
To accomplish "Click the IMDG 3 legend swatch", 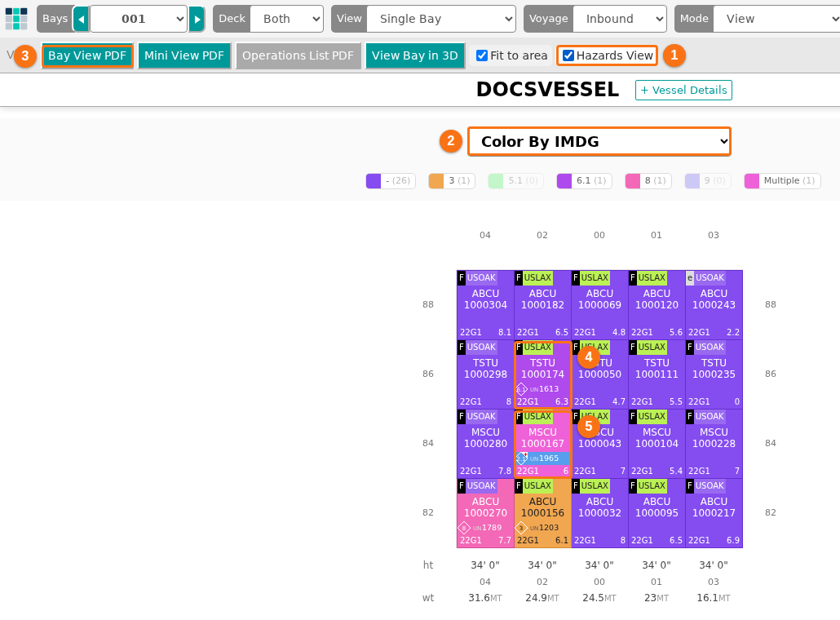I will click(436, 180).
